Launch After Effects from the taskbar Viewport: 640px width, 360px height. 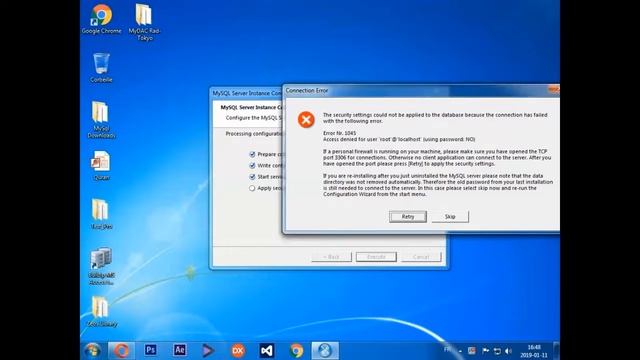(180, 350)
